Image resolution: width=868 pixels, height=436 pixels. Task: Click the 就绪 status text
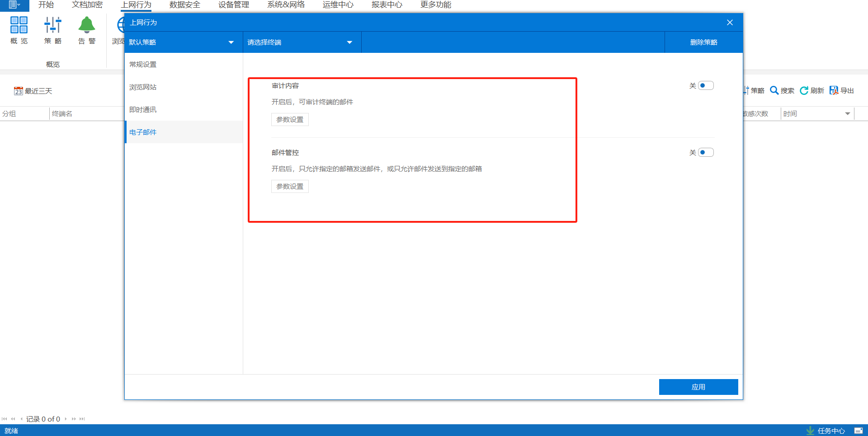click(x=11, y=431)
